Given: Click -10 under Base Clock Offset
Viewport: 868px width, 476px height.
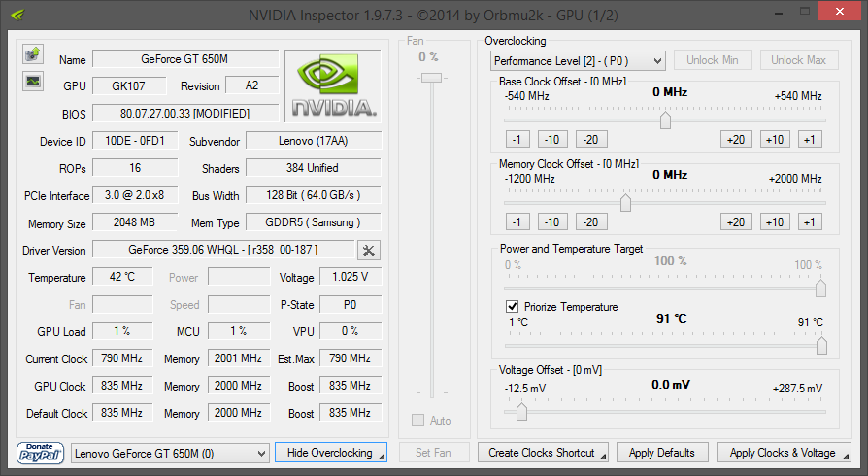Looking at the screenshot, I should (x=552, y=140).
